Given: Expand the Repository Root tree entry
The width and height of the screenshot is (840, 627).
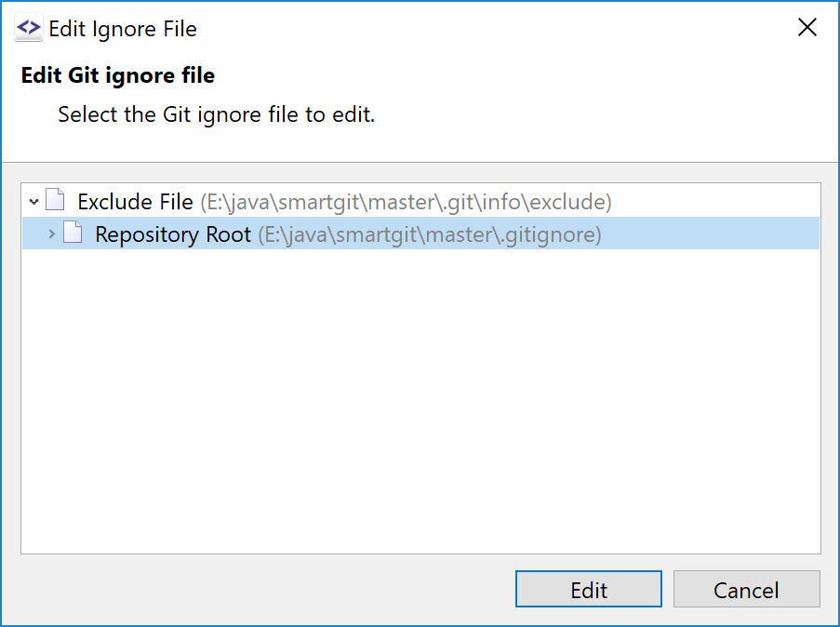Looking at the screenshot, I should click(x=52, y=233).
